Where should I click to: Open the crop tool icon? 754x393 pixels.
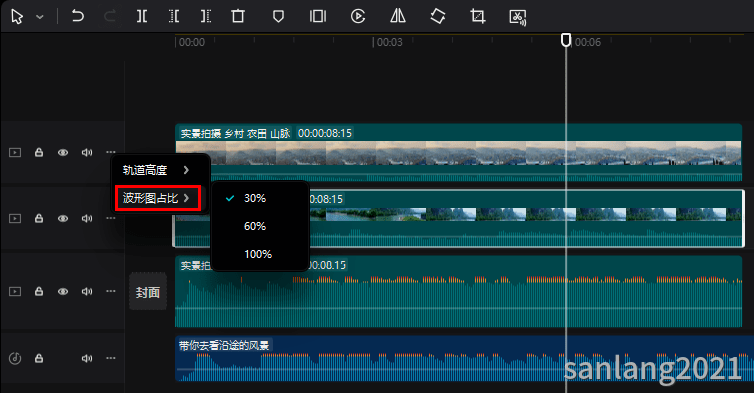(x=478, y=16)
